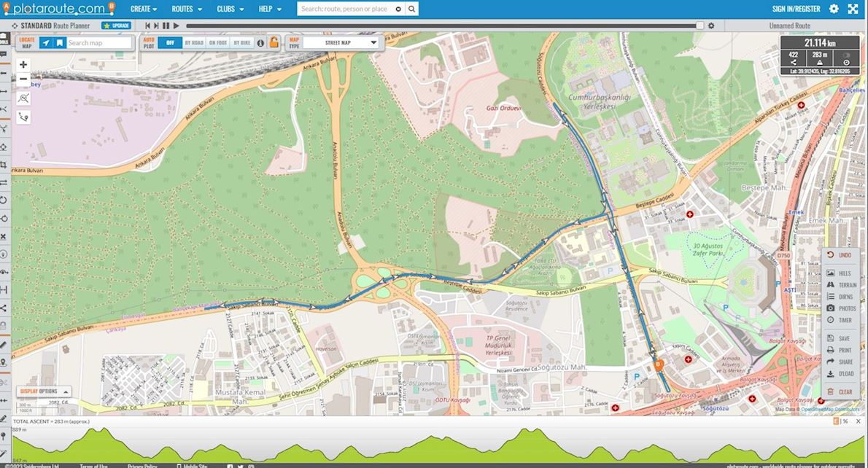Zoom in on the map
The height and width of the screenshot is (468, 868).
pyautogui.click(x=23, y=65)
